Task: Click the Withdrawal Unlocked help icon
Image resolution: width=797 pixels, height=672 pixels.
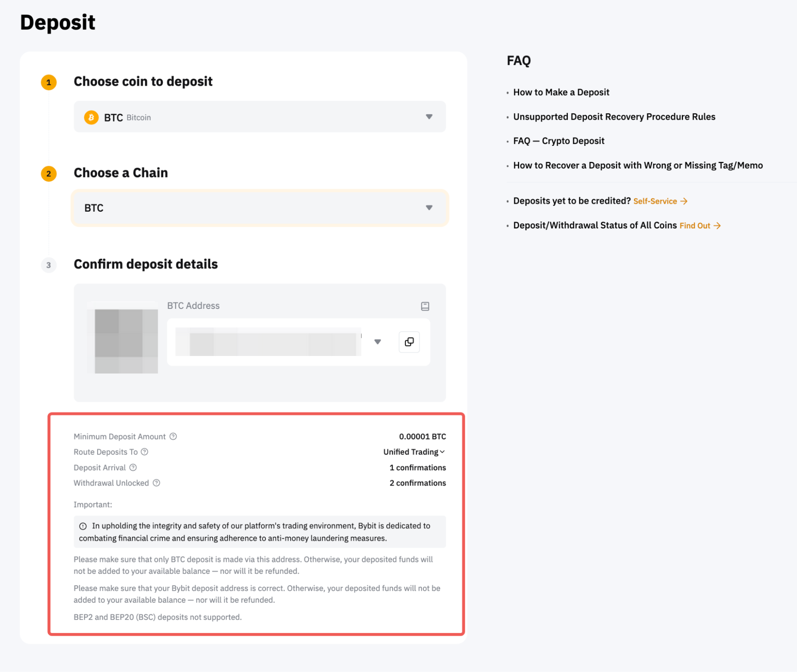Action: (x=157, y=483)
